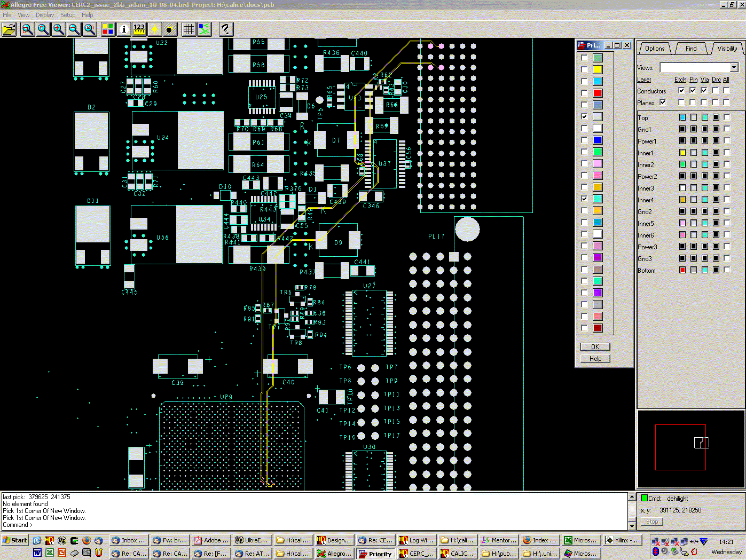This screenshot has width=746, height=560.
Task: Select the Measure ruler tool
Action: click(x=139, y=29)
